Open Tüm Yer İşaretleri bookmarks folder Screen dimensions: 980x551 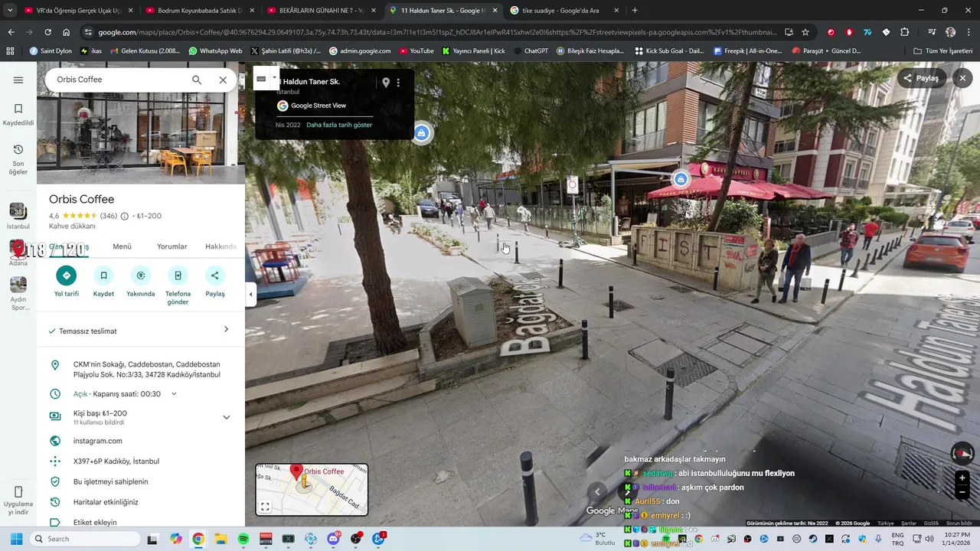[943, 51]
